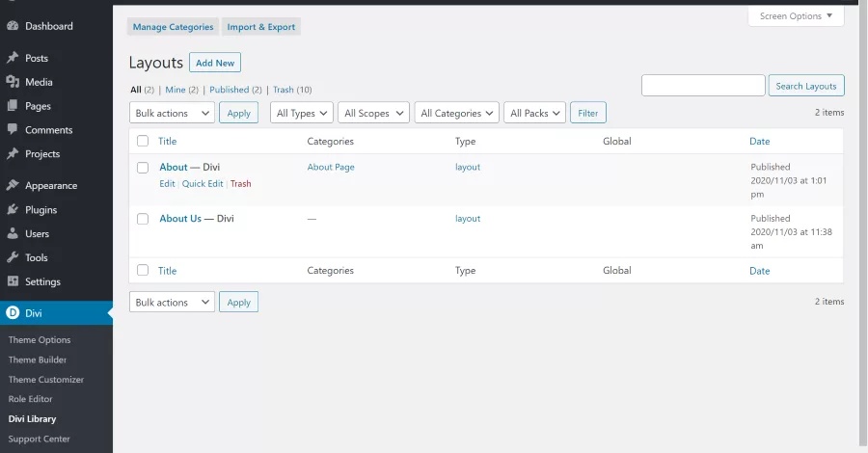Go to Pages in sidebar

38,106
